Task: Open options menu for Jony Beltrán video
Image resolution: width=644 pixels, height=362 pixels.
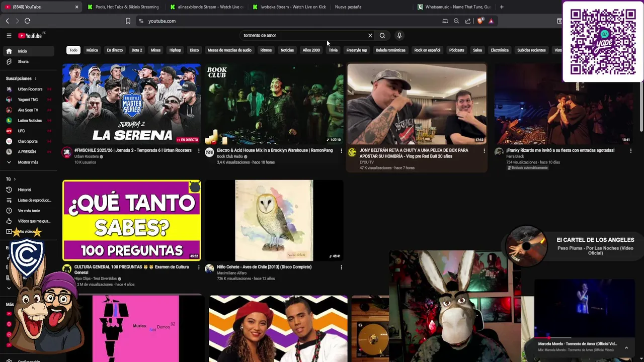Action: [484, 150]
